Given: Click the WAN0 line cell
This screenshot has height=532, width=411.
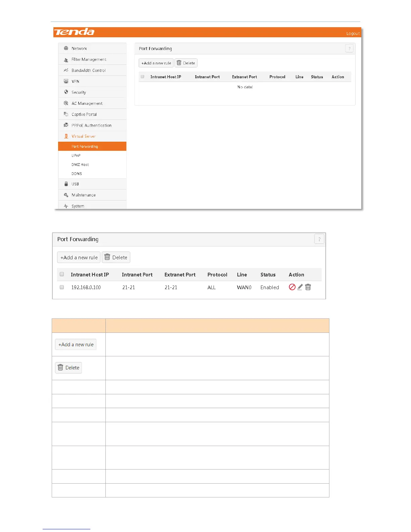Looking at the screenshot, I should coord(244,287).
